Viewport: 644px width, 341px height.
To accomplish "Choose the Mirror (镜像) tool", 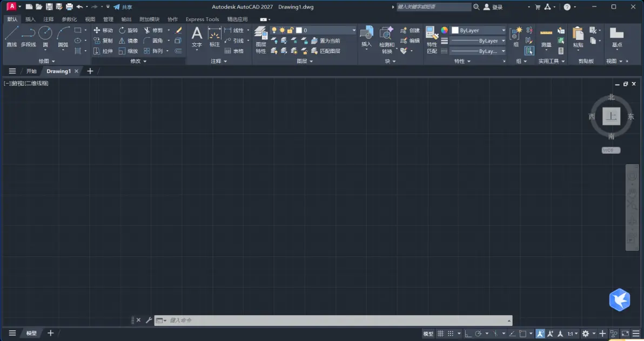I will 128,40.
